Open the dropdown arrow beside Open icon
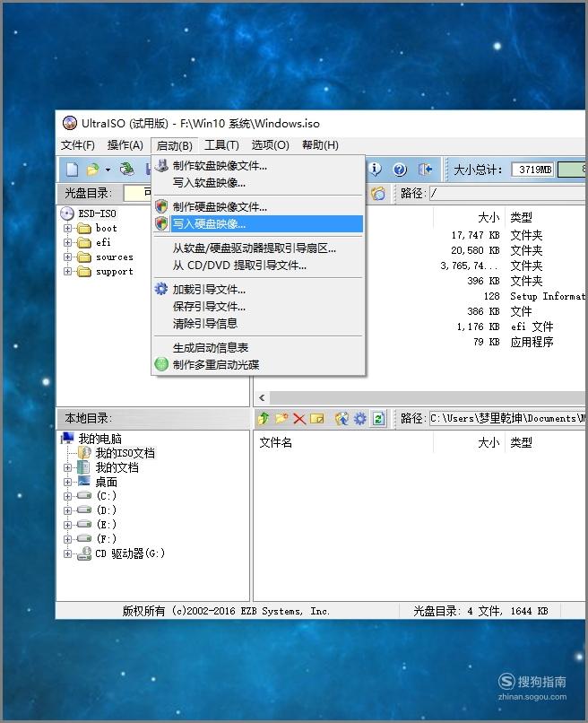Viewport: 588px width, 723px height. tap(108, 170)
